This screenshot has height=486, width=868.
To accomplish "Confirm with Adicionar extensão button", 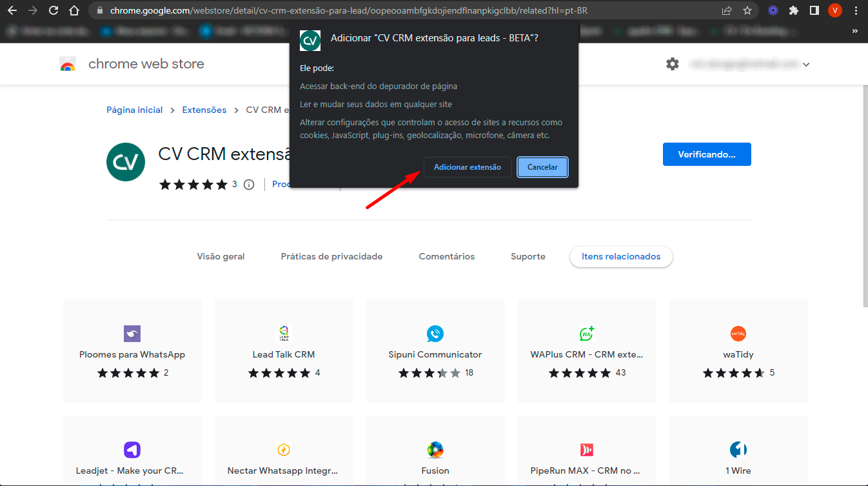I will point(468,167).
